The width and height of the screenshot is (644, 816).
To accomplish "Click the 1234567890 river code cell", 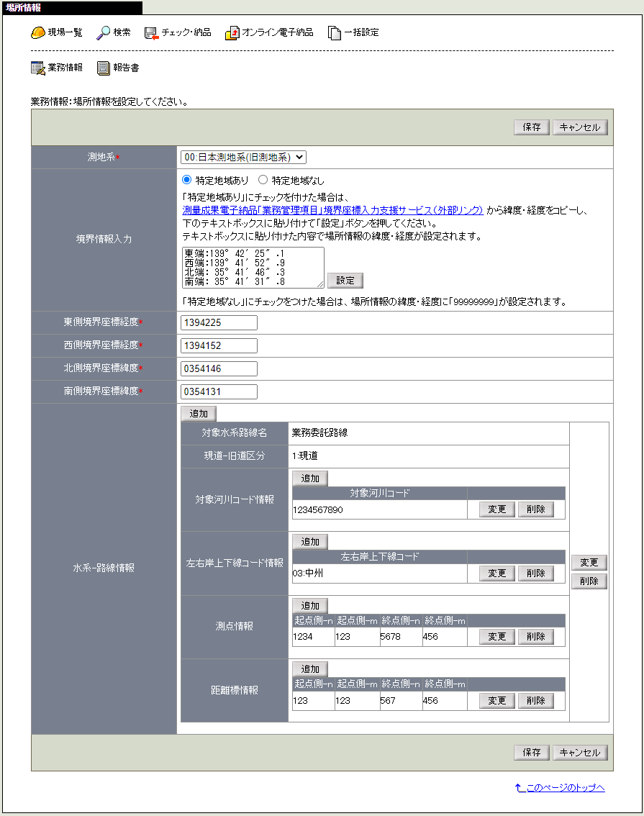I will (379, 510).
